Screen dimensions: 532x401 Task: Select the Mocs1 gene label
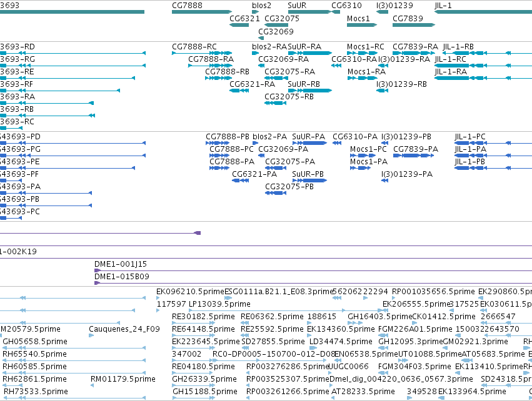[358, 18]
